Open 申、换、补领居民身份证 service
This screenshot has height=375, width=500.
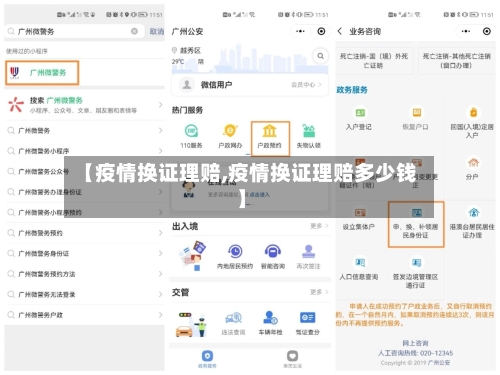coord(416,224)
